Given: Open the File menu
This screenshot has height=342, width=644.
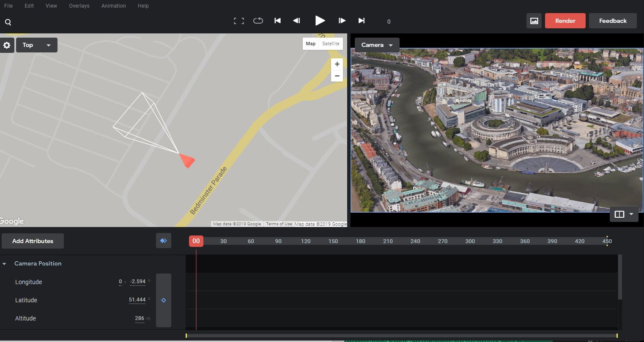Looking at the screenshot, I should pos(8,6).
